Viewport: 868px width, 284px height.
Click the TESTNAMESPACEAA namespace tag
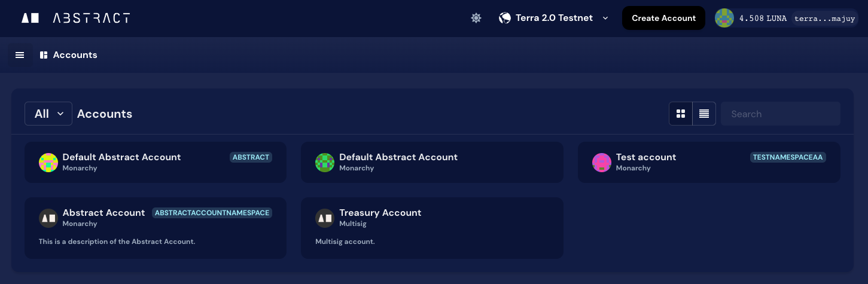(788, 157)
